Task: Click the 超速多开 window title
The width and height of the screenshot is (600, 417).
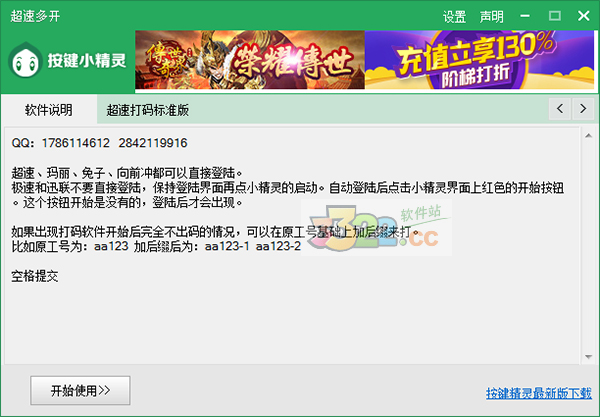Action: click(35, 16)
